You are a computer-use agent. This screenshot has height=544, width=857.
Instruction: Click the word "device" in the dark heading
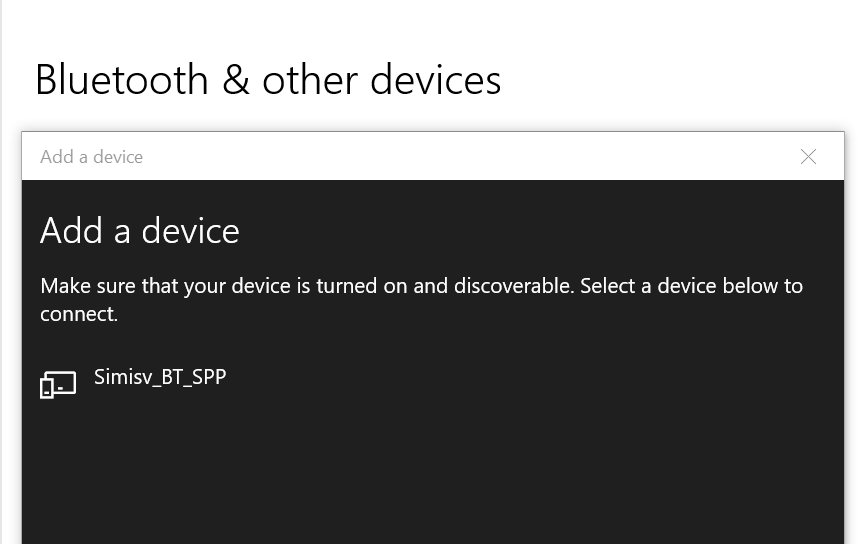tap(190, 230)
